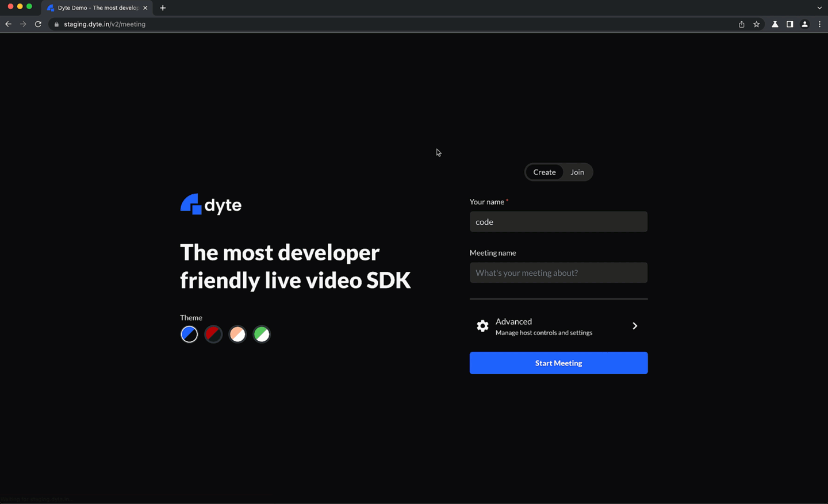Open the browser menu with three dots
The width and height of the screenshot is (828, 504).
click(x=820, y=24)
